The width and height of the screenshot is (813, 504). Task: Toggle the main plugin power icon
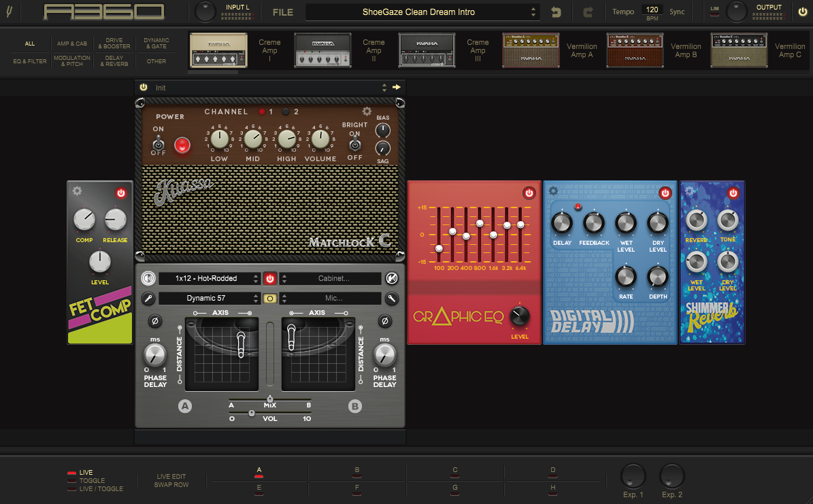(x=803, y=12)
